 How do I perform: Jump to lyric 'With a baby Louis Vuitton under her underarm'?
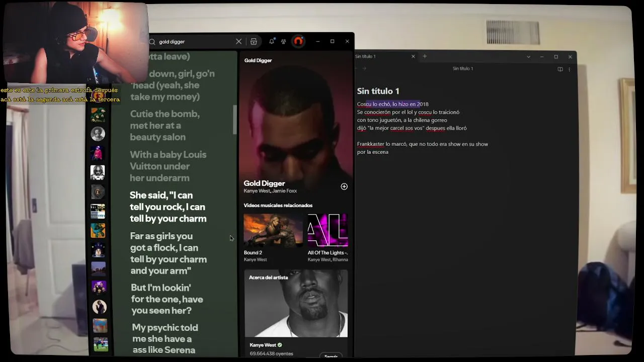click(x=168, y=166)
